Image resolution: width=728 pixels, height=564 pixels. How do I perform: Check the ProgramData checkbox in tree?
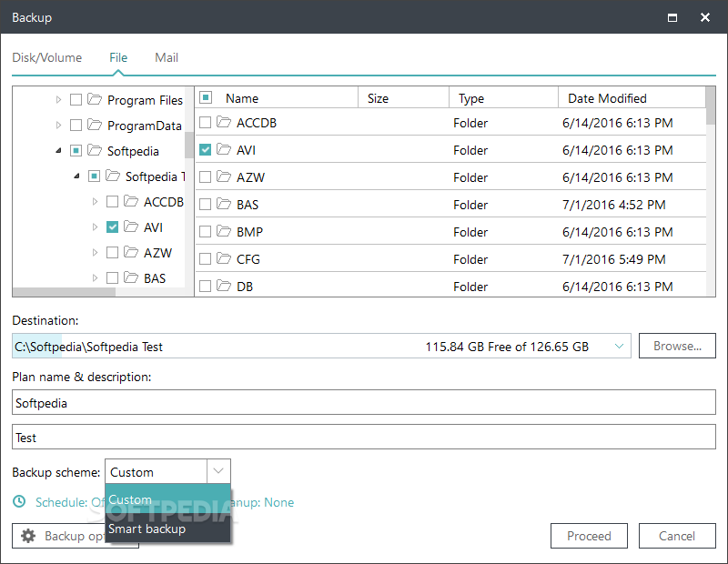click(x=76, y=126)
